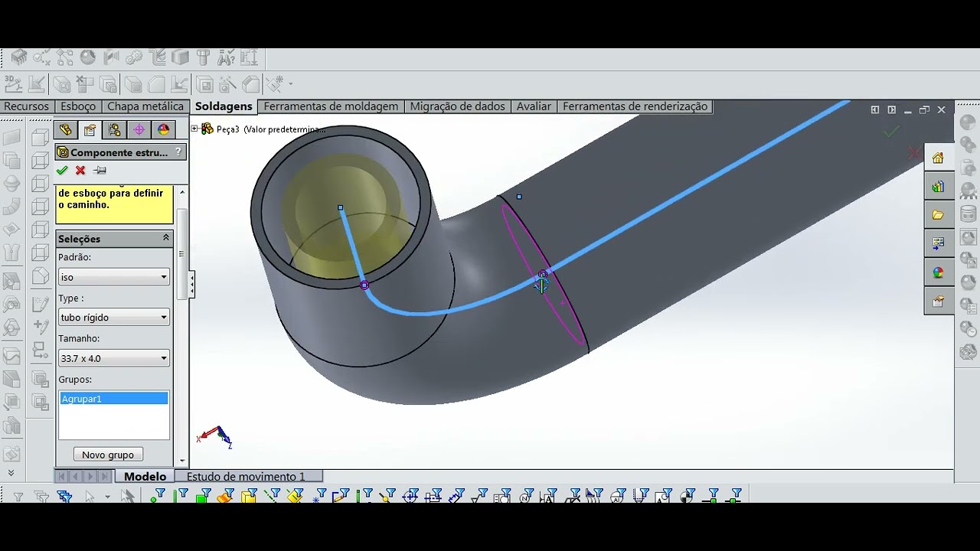980x551 pixels.
Task: Toggle the filter edges icon in selection toolbar
Action: 181,496
